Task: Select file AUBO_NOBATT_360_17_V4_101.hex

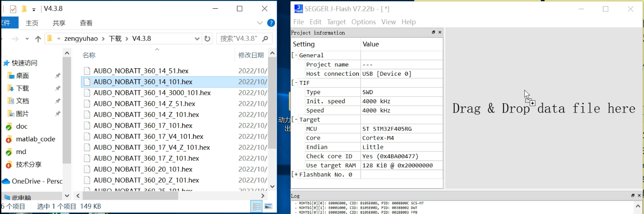Action: [x=148, y=137]
